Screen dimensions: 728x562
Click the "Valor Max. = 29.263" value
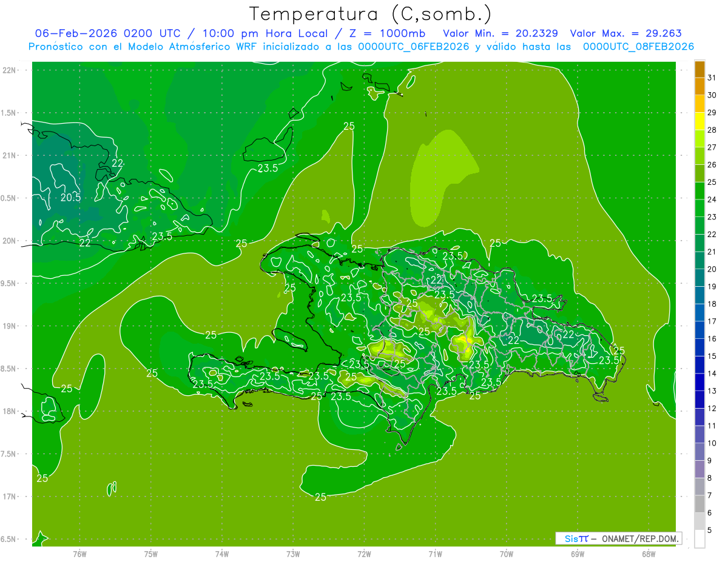click(625, 33)
